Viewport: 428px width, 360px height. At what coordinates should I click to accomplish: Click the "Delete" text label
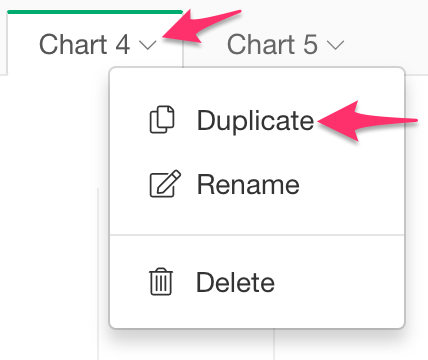click(x=235, y=282)
